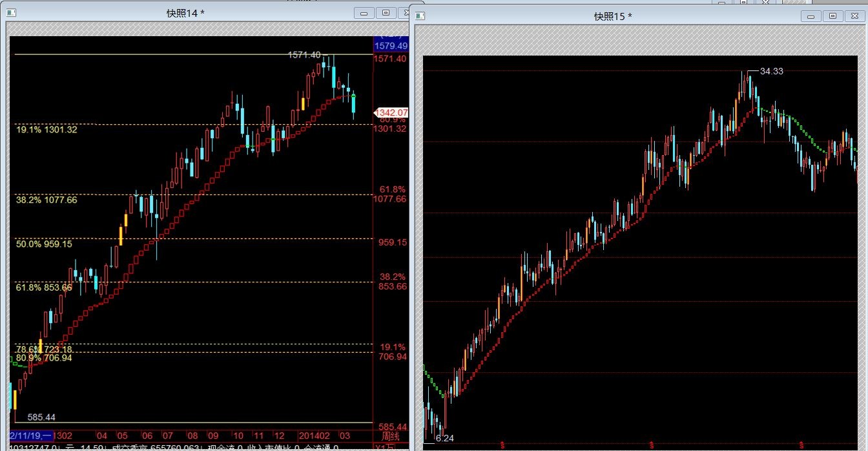Click the highlighted 2/11/19 date cell
Viewport: 868px width, 451px height.
pyautogui.click(x=31, y=436)
